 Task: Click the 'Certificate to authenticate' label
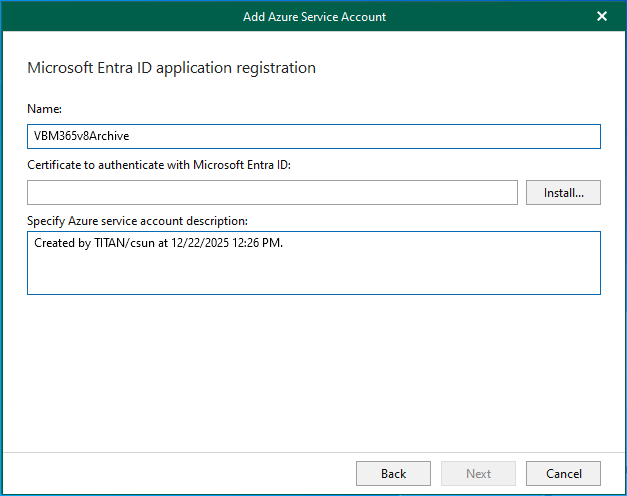pyautogui.click(x=159, y=164)
